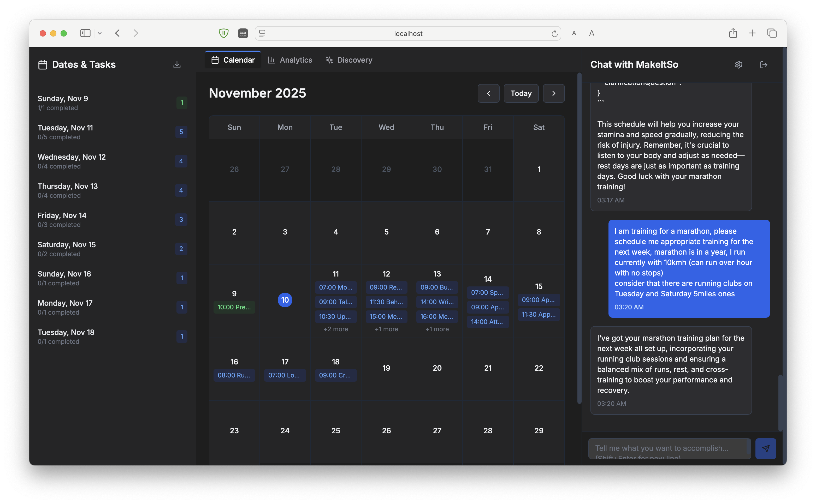
Task: Open the 10:00 event on November 9
Action: pos(234,307)
